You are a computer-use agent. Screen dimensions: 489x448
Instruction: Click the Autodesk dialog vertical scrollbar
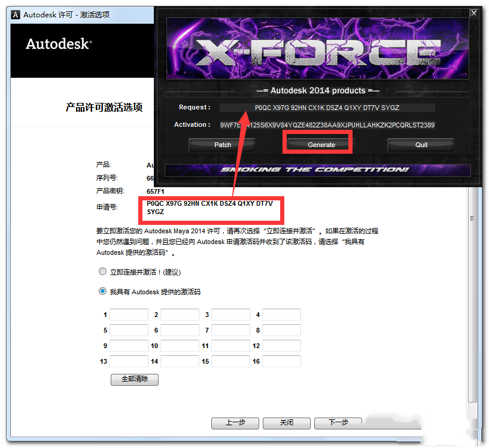(473, 295)
